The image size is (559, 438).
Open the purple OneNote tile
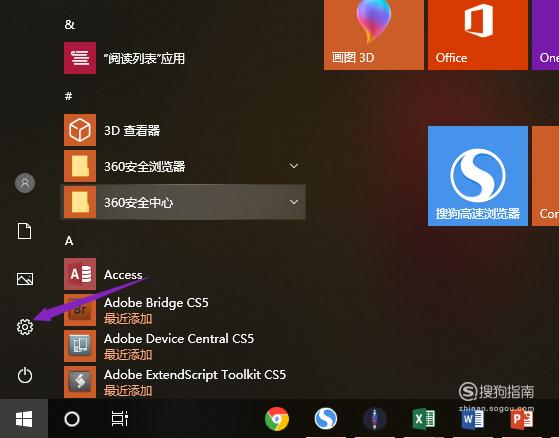(x=545, y=35)
